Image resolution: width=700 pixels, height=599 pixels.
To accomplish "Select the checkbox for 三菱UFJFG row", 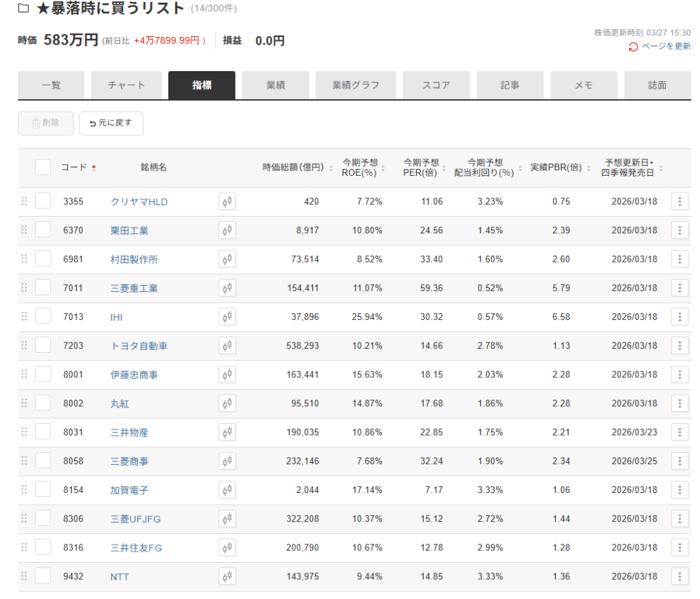I will coord(43,518).
